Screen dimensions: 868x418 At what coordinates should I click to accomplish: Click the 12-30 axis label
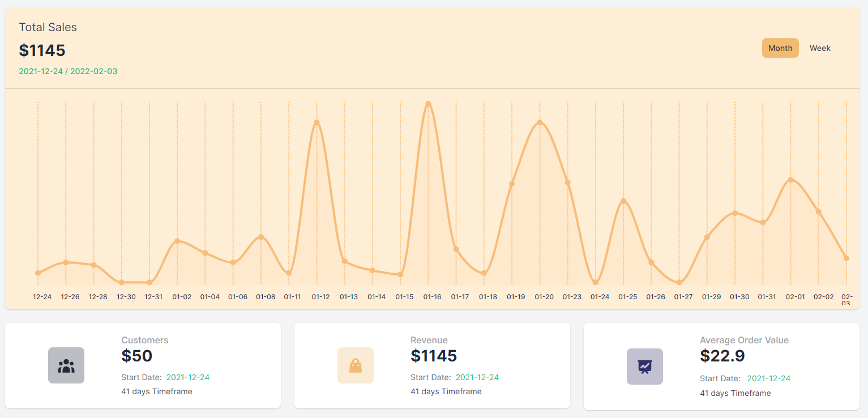pos(126,297)
